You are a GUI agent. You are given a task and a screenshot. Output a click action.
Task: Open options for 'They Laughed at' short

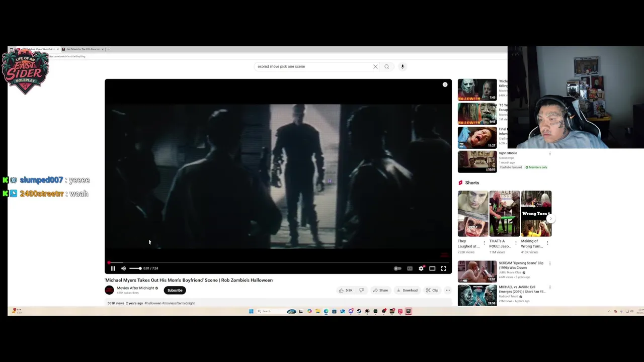pos(484,243)
